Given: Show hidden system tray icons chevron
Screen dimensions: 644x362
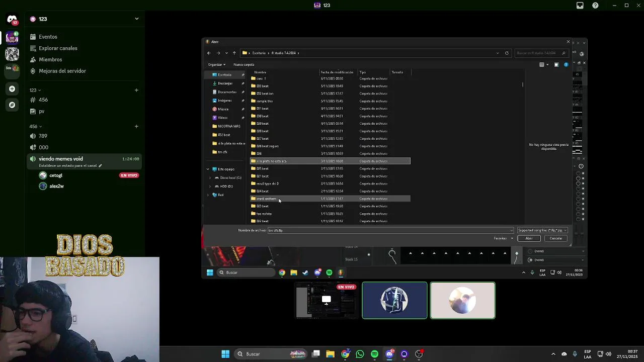Looking at the screenshot, I should coord(553,354).
